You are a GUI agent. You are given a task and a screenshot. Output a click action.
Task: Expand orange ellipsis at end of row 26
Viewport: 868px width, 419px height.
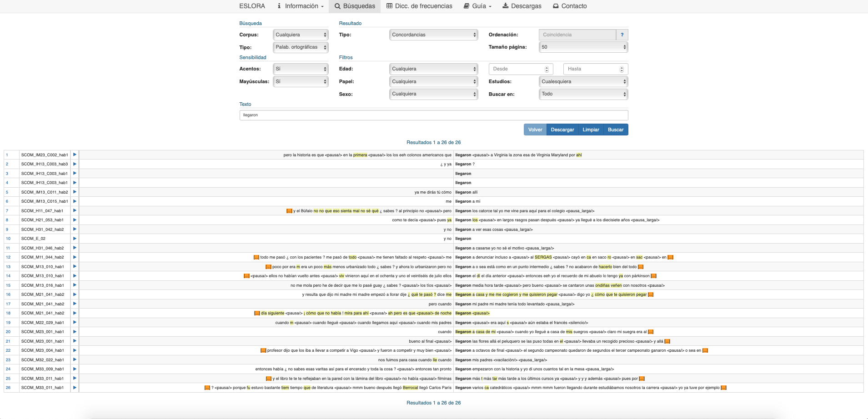723,388
